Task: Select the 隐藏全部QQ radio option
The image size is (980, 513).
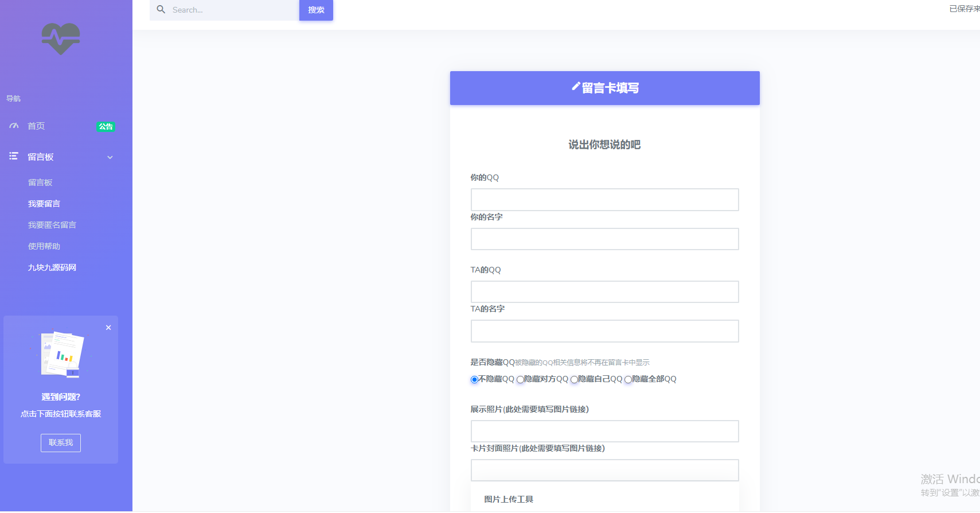Action: pyautogui.click(x=628, y=379)
